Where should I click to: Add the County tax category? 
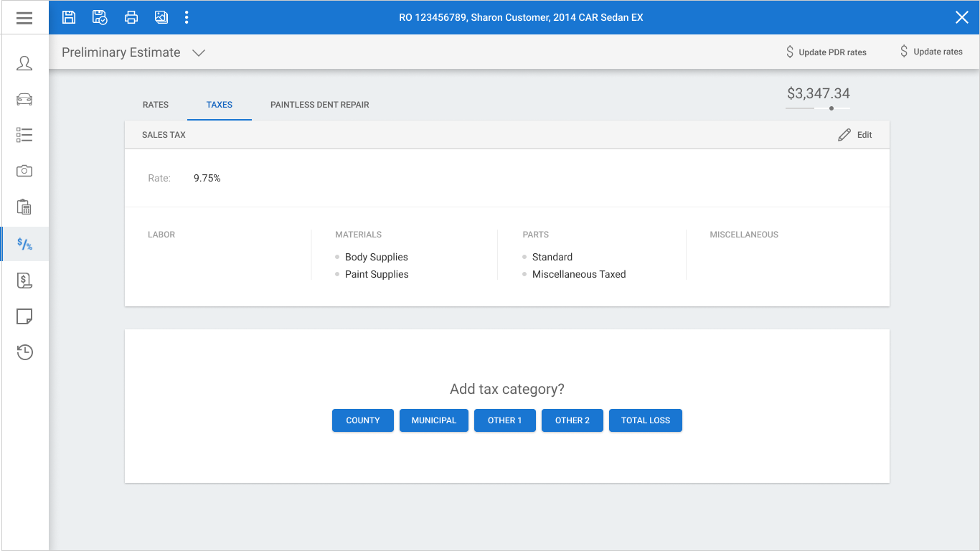(363, 420)
